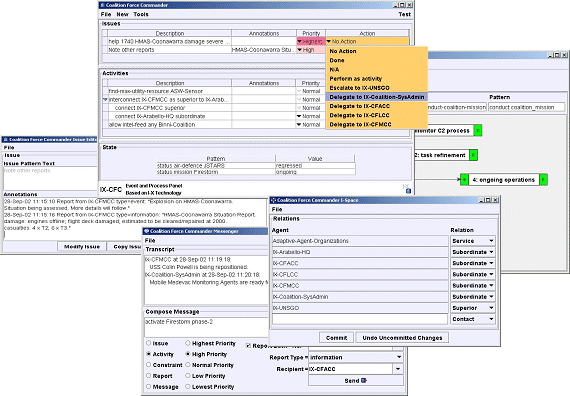Collapse 'interconnect IX-CFMCC as superior' activity

coord(105,99)
